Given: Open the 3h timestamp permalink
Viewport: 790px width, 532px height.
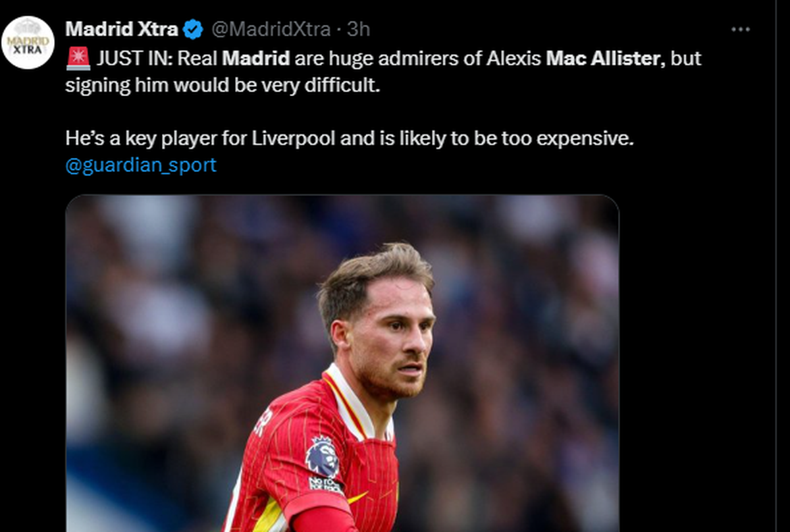Looking at the screenshot, I should point(359,29).
